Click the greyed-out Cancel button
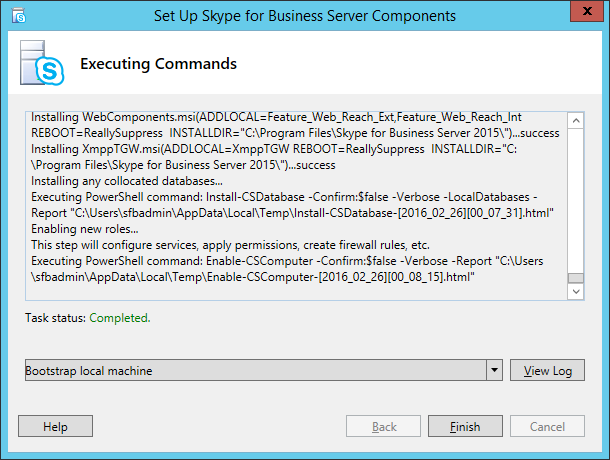Viewport: 610px width, 460px height. pos(547,426)
